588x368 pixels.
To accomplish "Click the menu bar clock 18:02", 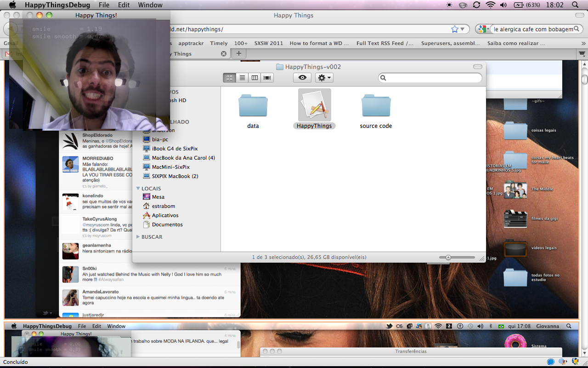I will [x=555, y=5].
